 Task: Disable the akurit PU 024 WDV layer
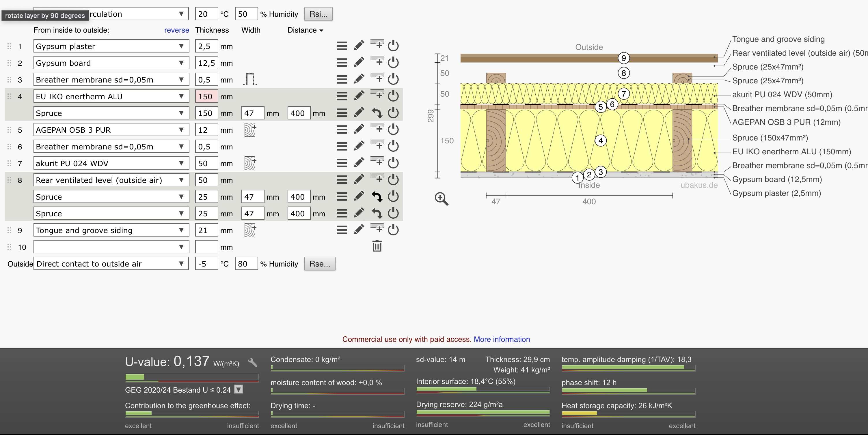(393, 163)
